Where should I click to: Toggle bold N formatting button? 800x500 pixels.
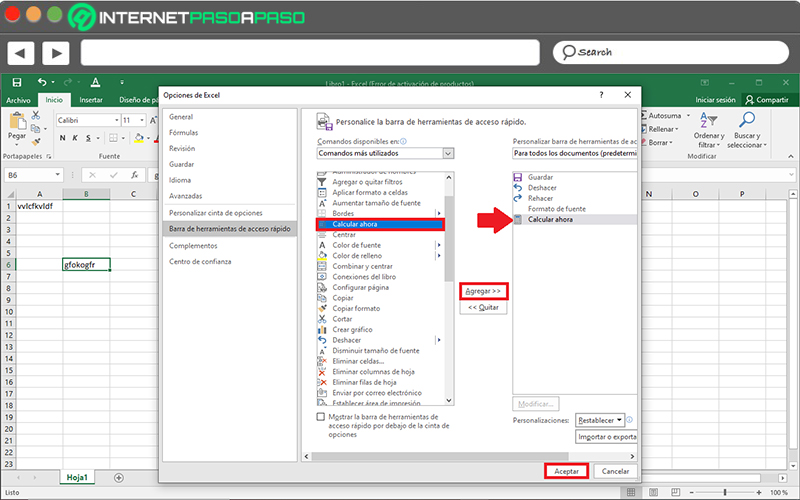click(x=61, y=138)
